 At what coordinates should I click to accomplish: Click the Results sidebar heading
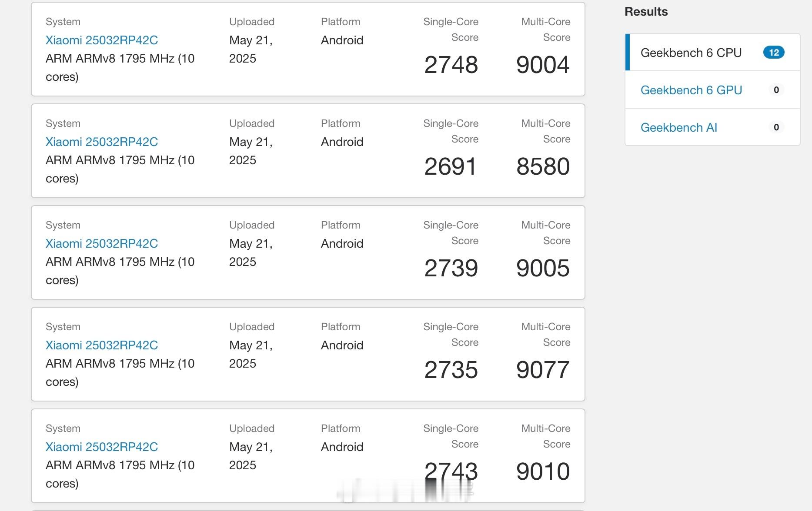(x=646, y=12)
